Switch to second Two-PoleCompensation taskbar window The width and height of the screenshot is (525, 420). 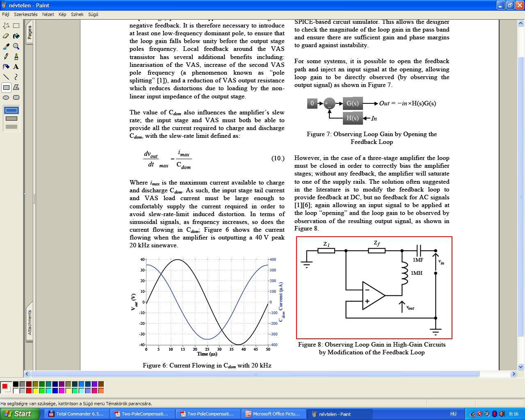pyautogui.click(x=207, y=414)
